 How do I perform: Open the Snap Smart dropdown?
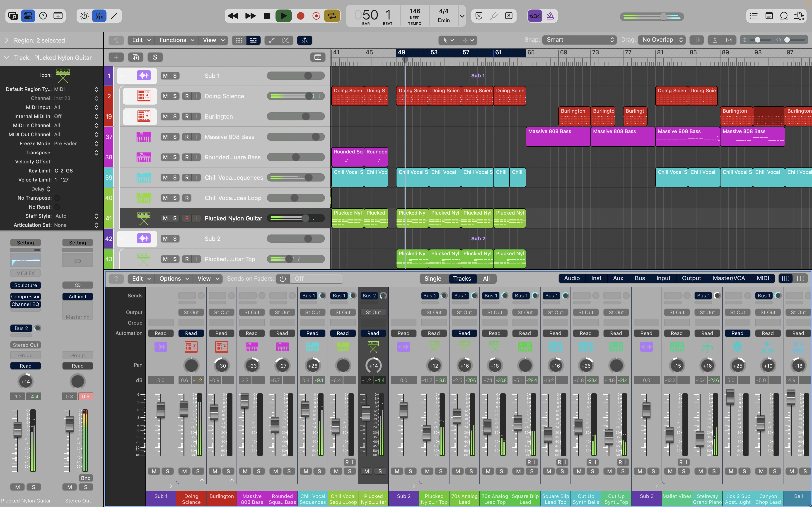point(580,40)
